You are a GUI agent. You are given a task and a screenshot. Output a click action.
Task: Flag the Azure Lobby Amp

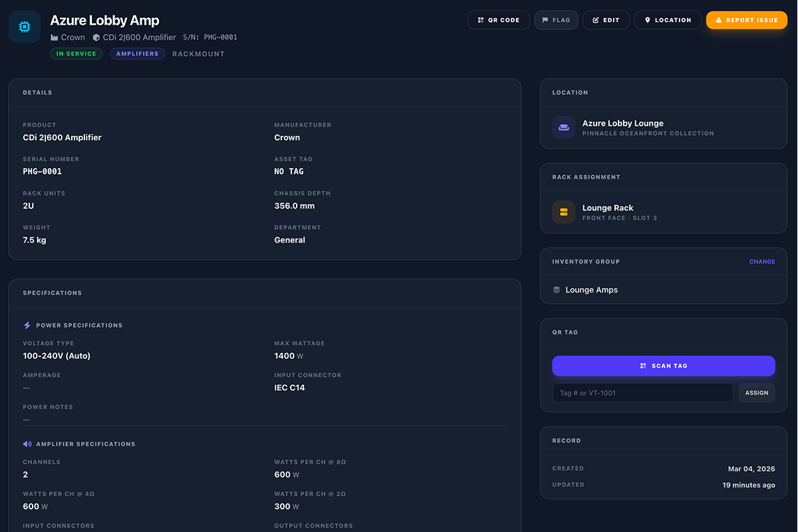(x=556, y=20)
